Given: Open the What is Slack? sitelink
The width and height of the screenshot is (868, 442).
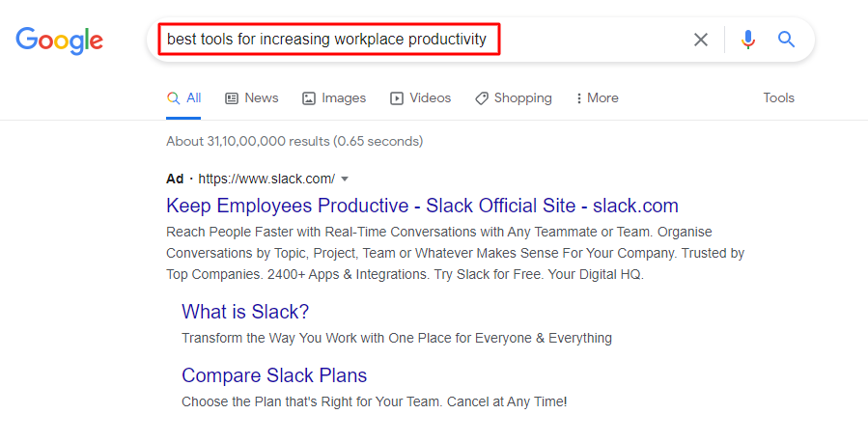Looking at the screenshot, I should pos(245,312).
